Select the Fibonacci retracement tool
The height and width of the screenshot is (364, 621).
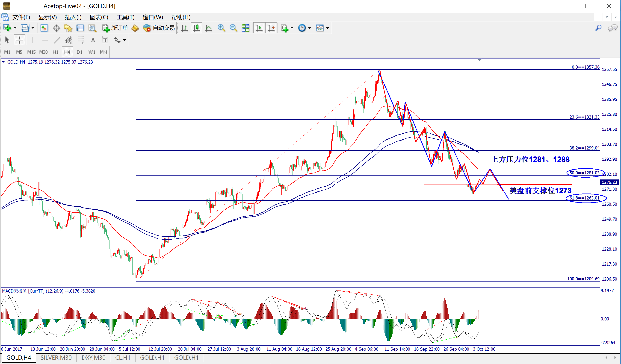[81, 40]
